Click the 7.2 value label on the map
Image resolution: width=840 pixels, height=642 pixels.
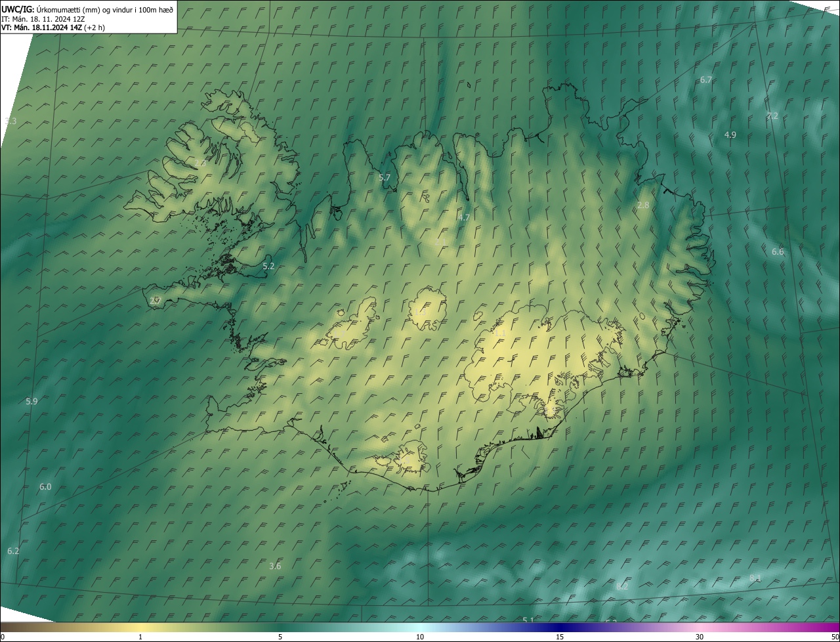[772, 116]
